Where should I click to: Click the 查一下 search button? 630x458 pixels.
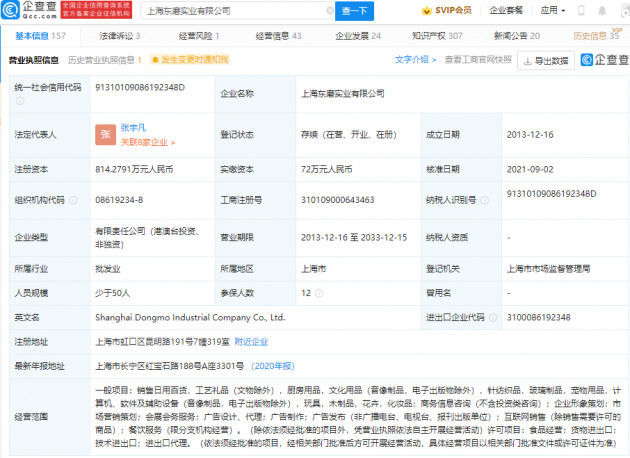click(354, 11)
